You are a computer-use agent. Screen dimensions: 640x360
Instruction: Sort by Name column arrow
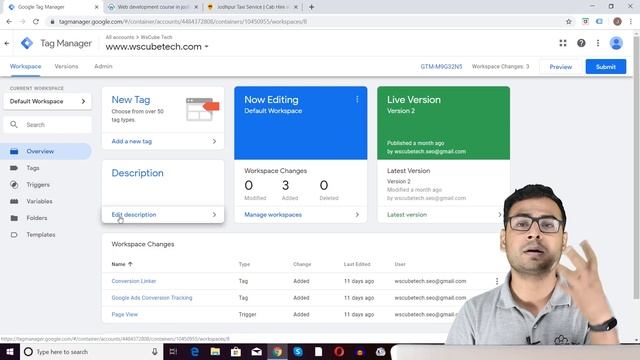(x=130, y=264)
